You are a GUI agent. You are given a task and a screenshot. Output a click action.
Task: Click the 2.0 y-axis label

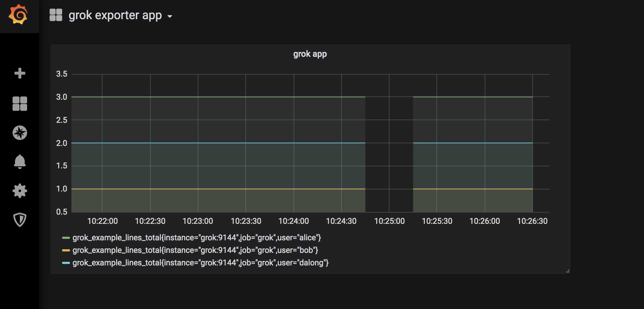[x=61, y=143]
